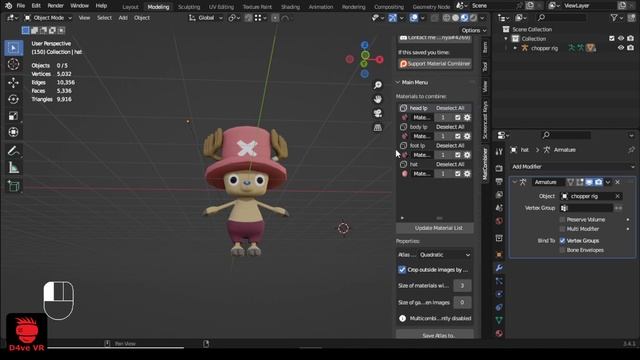Select rendered viewport shading sphere
The width and height of the screenshot is (640, 360).
pos(473,18)
